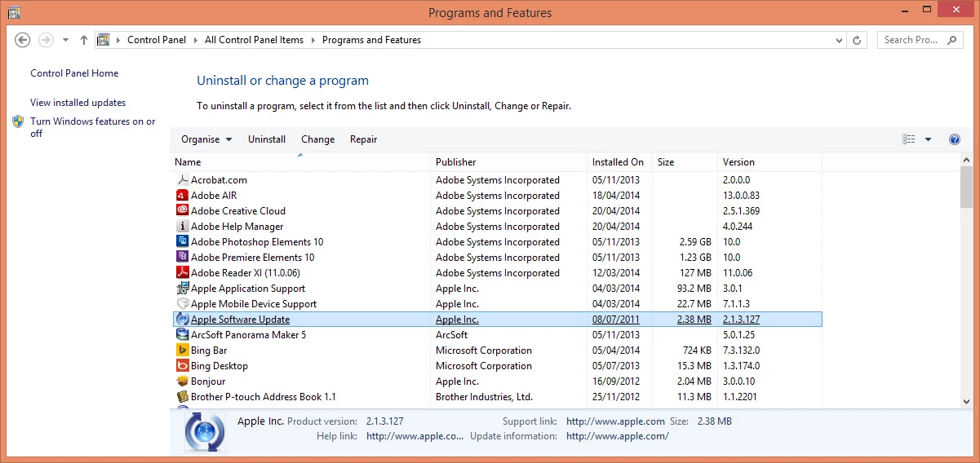Go up one level with Up arrow
This screenshot has height=463, width=980.
[x=84, y=40]
